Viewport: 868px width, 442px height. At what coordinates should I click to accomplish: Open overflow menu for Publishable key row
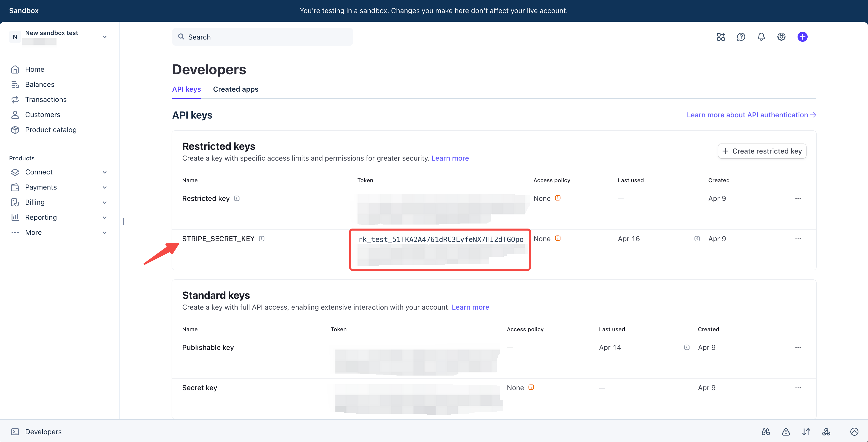click(798, 348)
